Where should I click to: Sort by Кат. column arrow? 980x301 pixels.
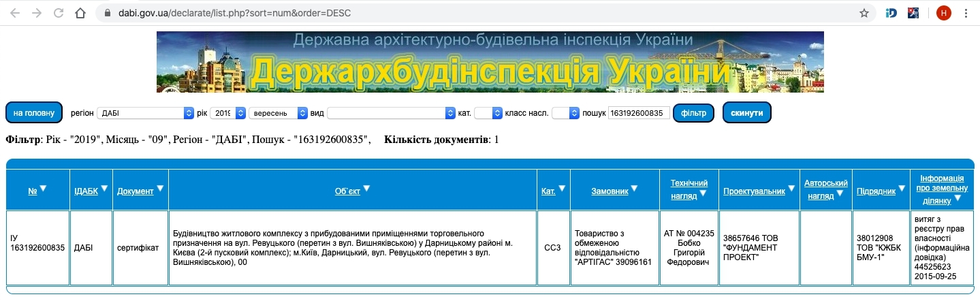point(563,189)
